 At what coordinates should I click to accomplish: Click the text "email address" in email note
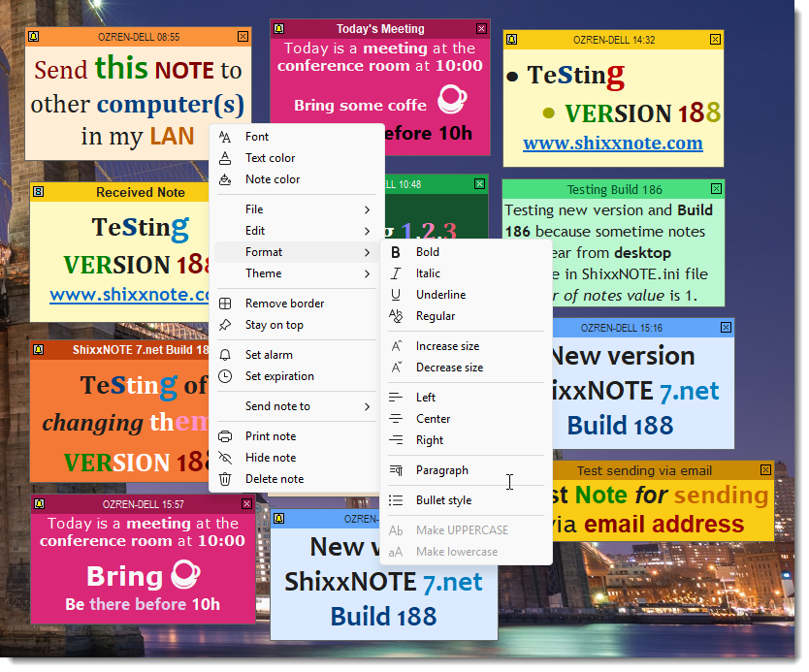[664, 524]
